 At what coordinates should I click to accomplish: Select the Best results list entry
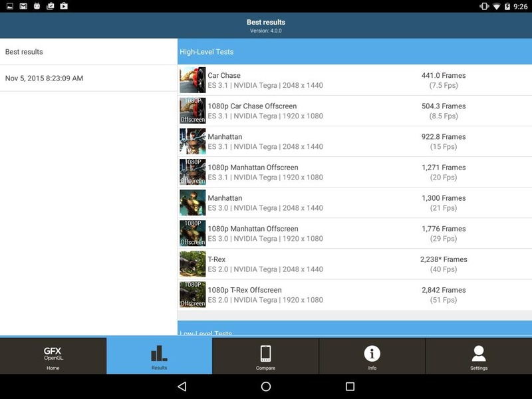[x=88, y=52]
